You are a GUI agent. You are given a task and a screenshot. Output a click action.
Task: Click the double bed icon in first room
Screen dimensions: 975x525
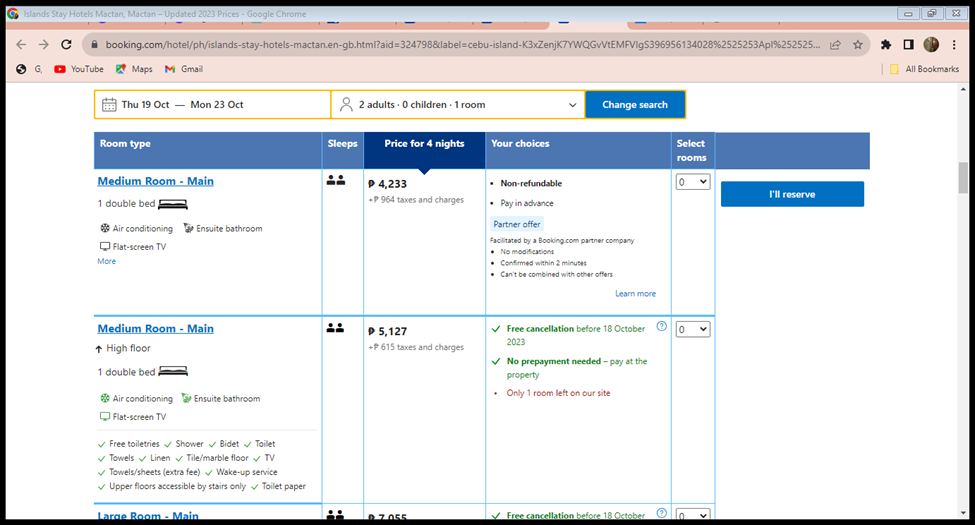(173, 204)
